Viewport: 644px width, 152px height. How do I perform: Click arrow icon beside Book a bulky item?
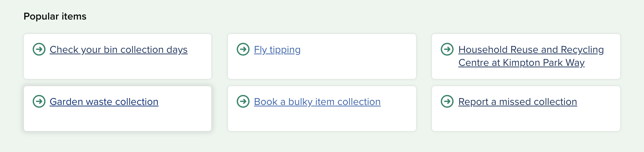(243, 101)
